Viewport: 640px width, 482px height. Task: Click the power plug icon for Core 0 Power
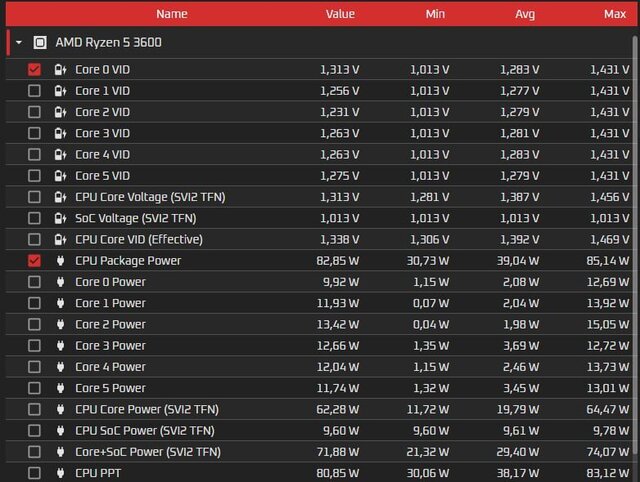click(59, 282)
